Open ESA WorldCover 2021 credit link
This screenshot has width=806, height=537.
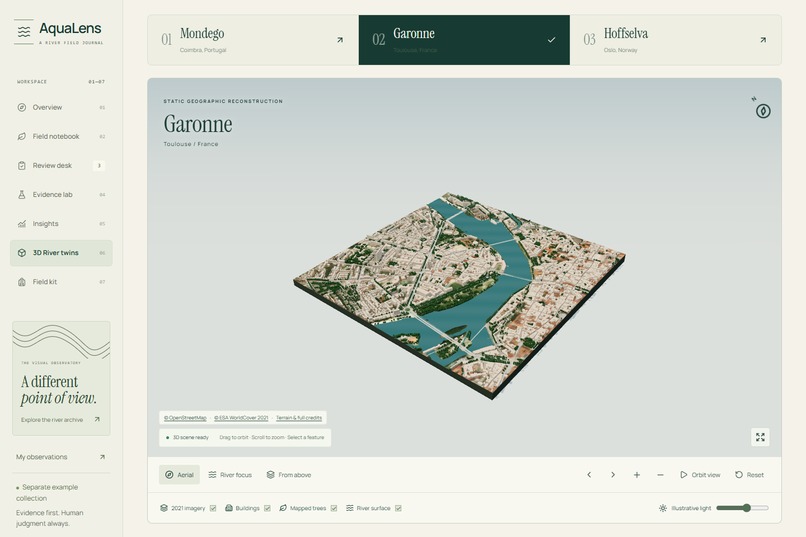(241, 418)
